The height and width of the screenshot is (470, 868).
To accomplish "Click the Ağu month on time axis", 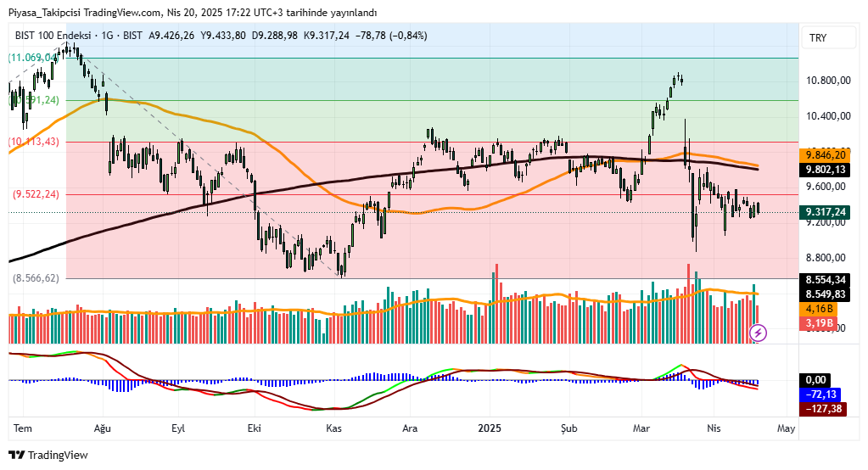I will tap(103, 428).
